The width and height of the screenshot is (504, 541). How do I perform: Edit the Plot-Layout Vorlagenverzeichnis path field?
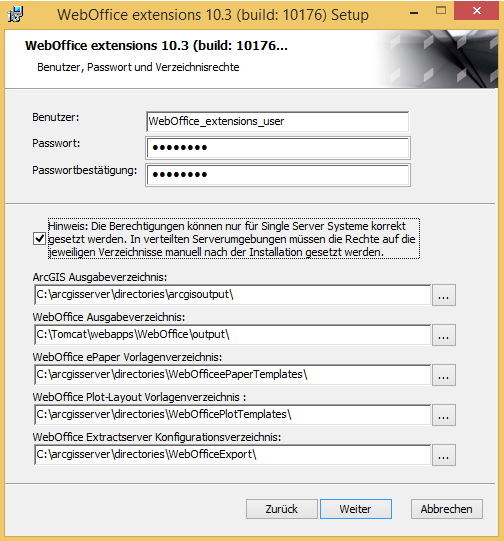(233, 415)
